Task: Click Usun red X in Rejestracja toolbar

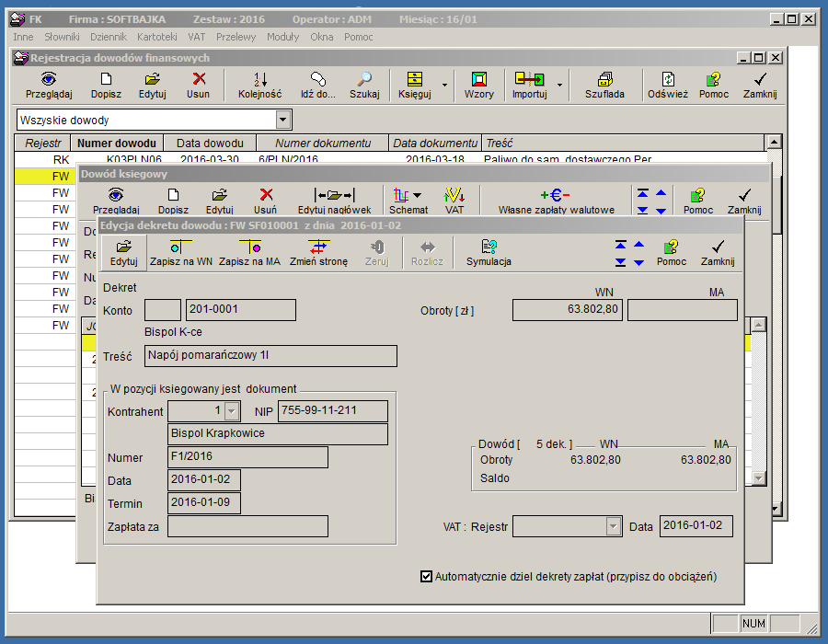Action: coord(199,86)
